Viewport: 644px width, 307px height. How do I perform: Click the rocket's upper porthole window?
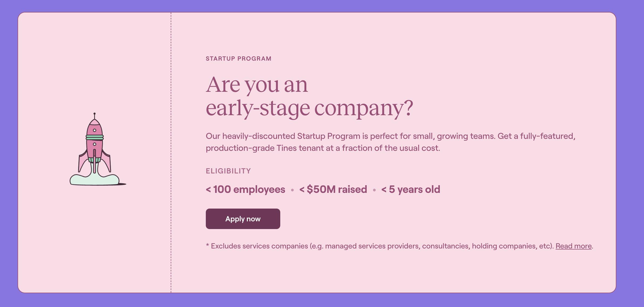click(x=94, y=130)
